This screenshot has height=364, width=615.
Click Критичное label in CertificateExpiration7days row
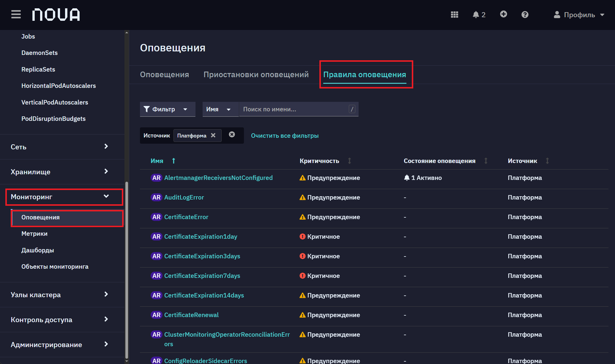[x=324, y=276]
